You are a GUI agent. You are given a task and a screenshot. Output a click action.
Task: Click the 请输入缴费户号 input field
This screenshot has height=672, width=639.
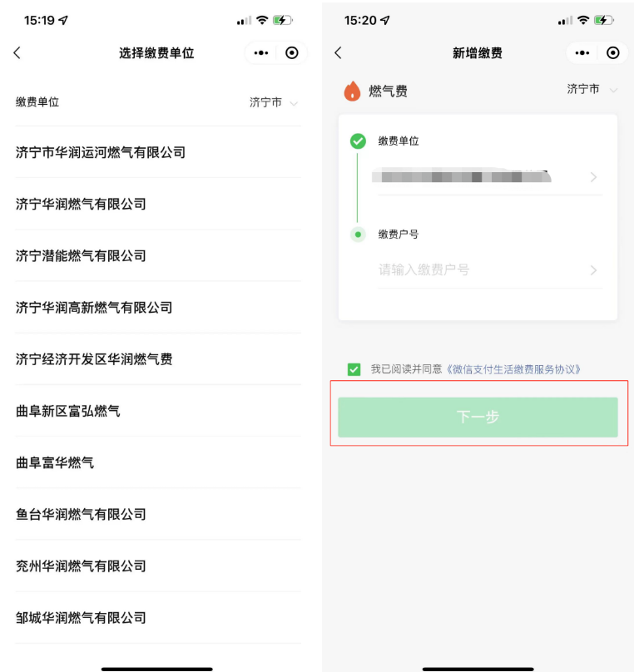[x=490, y=270]
